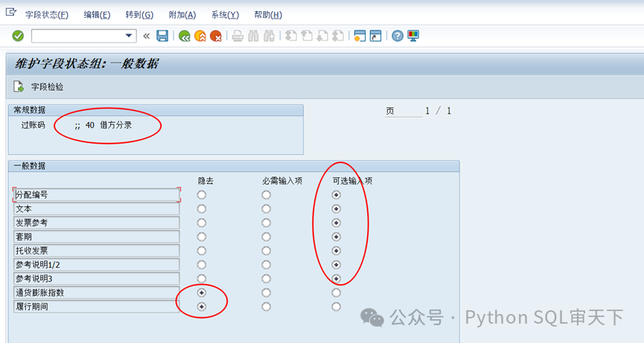Viewport: 644px width, 343px height.
Task: Open the 字段状态(E) menu
Action: click(47, 15)
